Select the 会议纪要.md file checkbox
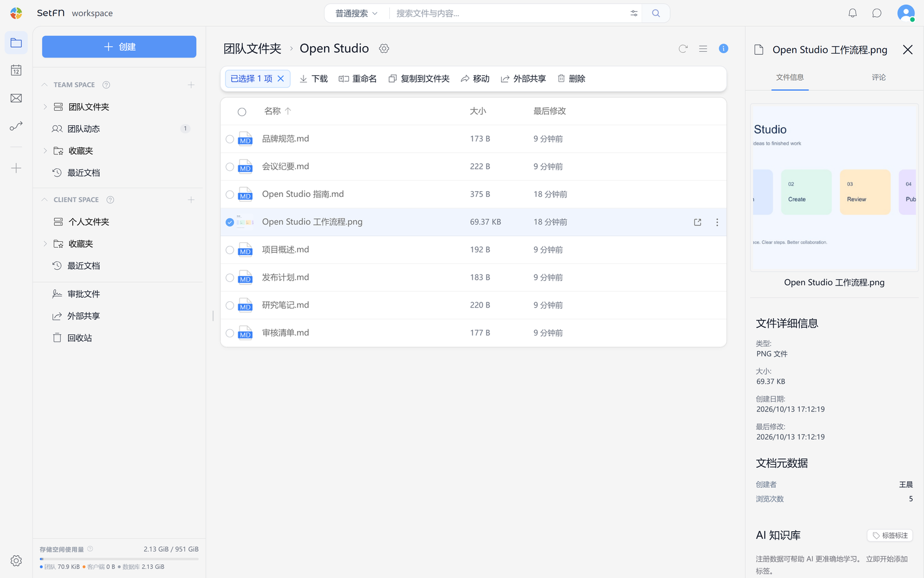924x578 pixels. point(230,167)
